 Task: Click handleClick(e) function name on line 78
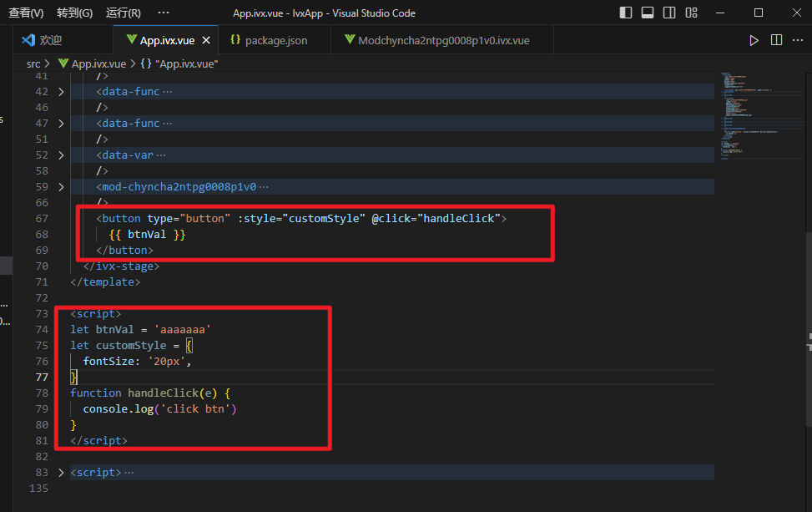[x=173, y=393]
